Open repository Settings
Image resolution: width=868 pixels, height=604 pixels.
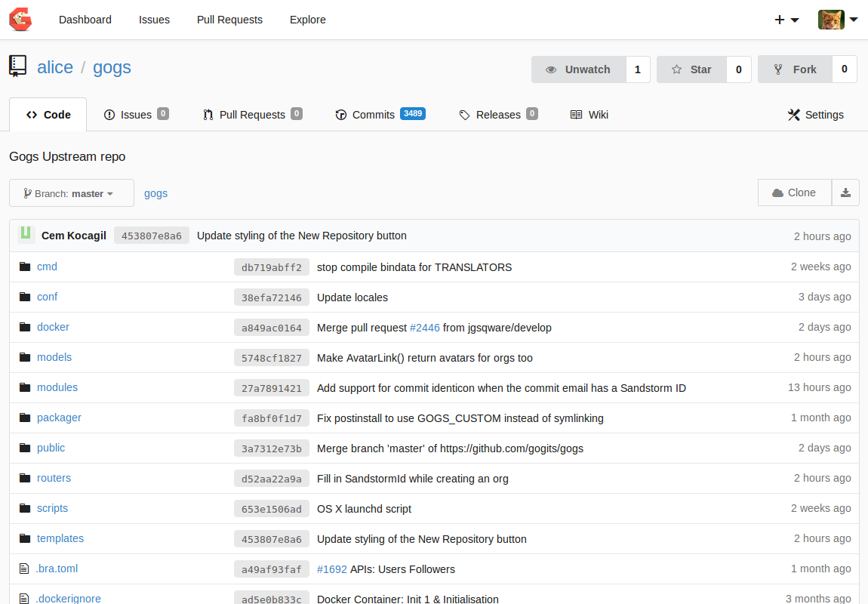click(815, 115)
